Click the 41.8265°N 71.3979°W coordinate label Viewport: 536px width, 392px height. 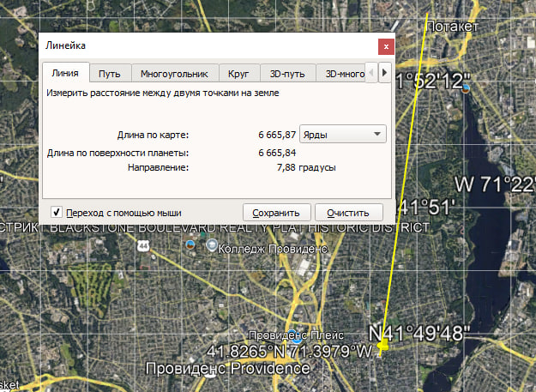pyautogui.click(x=289, y=352)
